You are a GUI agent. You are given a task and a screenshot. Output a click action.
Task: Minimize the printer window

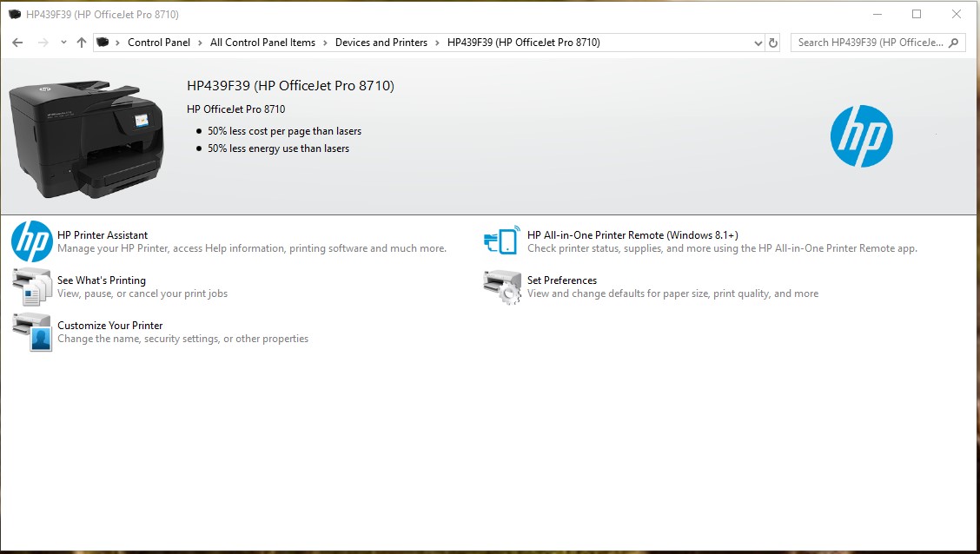tap(877, 14)
